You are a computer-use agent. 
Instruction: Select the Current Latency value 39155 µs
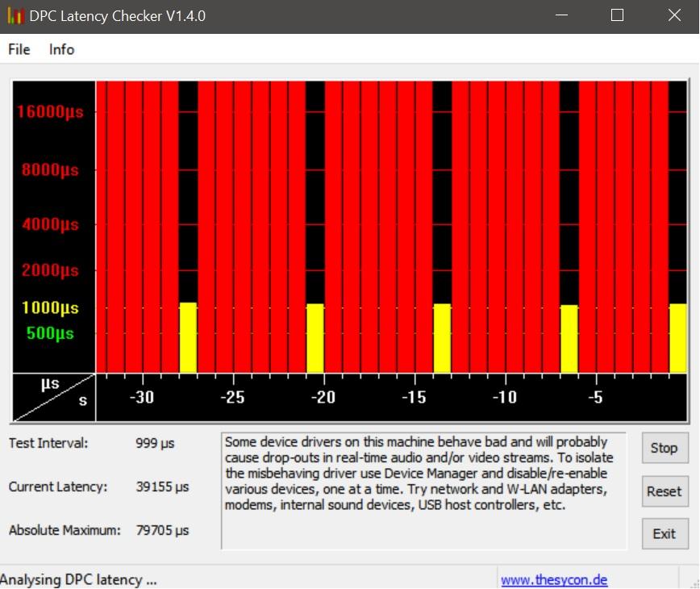(163, 487)
